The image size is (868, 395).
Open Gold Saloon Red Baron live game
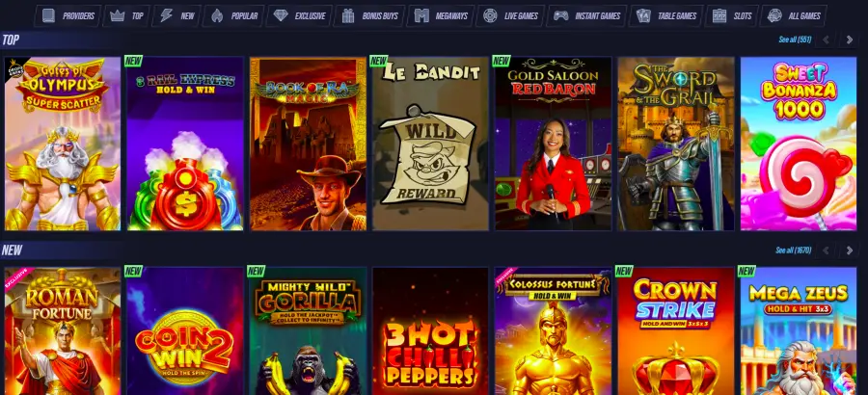tap(553, 144)
